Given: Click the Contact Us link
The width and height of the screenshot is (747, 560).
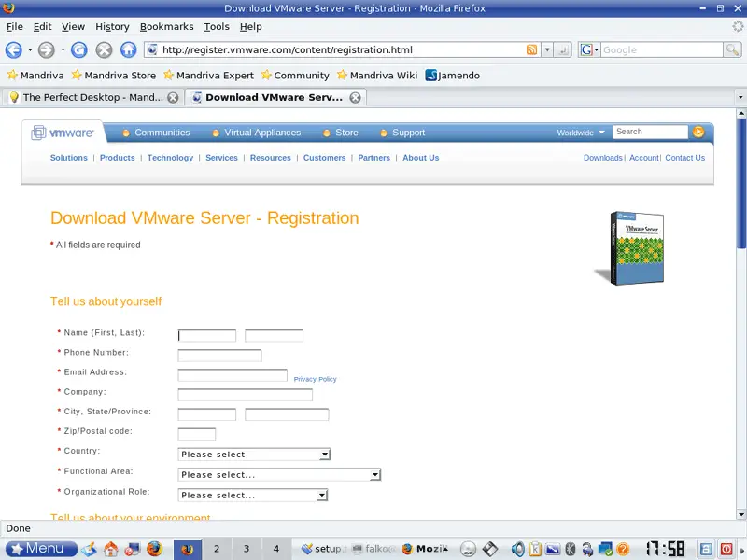Looking at the screenshot, I should 684,158.
